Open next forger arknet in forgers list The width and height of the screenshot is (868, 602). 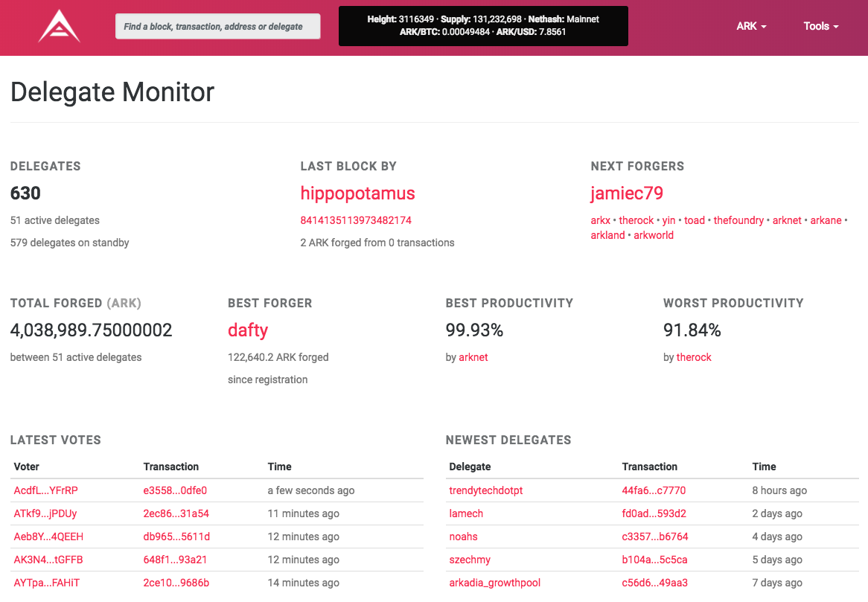(787, 220)
